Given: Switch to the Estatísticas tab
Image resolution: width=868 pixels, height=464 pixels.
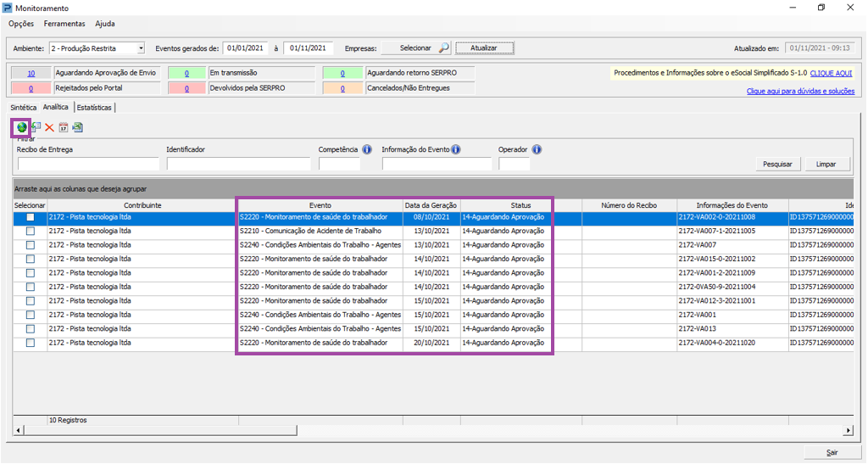Looking at the screenshot, I should (94, 108).
